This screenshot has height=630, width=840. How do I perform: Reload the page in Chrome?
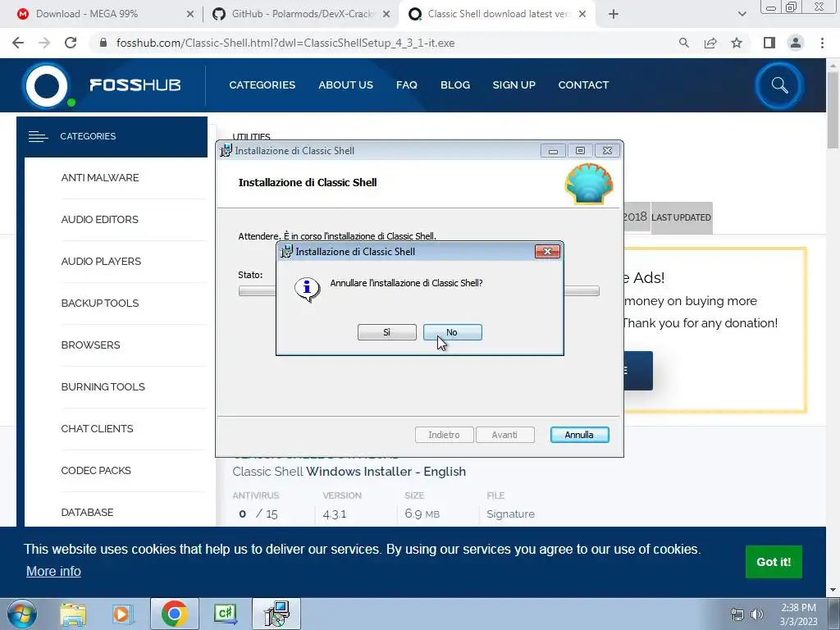(x=71, y=43)
